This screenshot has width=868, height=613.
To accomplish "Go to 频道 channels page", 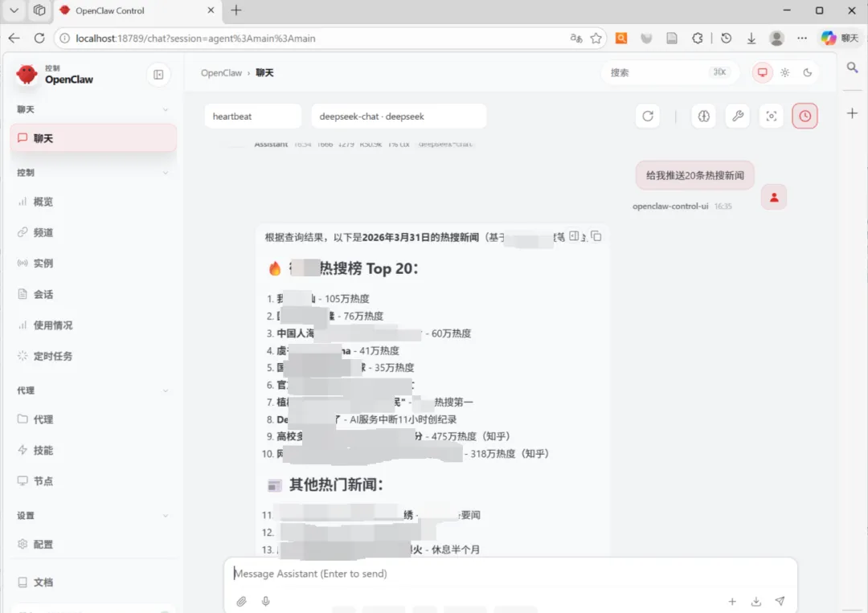I will click(93, 232).
